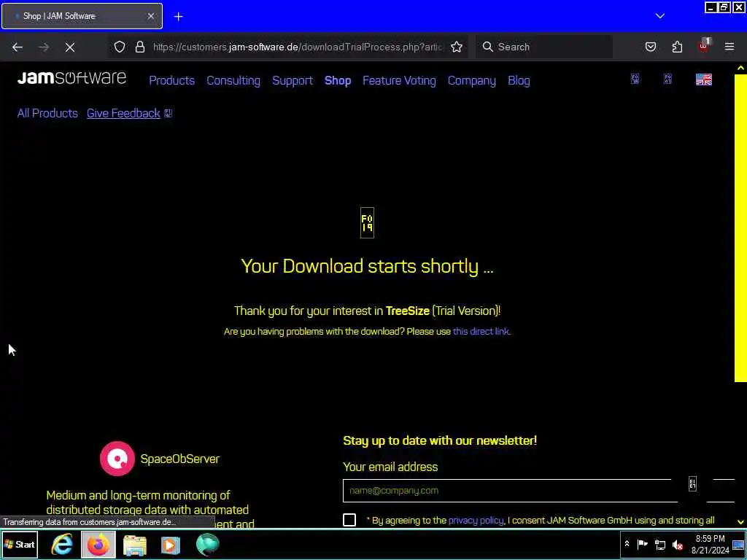Open a new browser tab
The height and width of the screenshot is (560, 747).
pyautogui.click(x=178, y=17)
